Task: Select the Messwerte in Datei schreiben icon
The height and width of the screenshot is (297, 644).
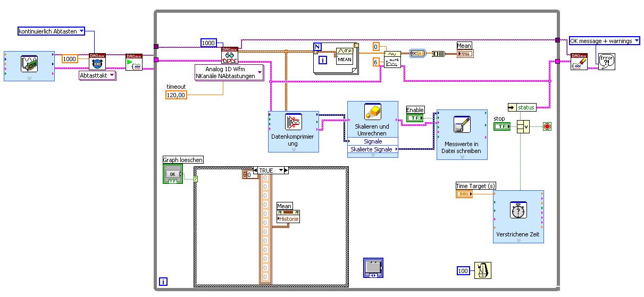Action: coord(462,125)
